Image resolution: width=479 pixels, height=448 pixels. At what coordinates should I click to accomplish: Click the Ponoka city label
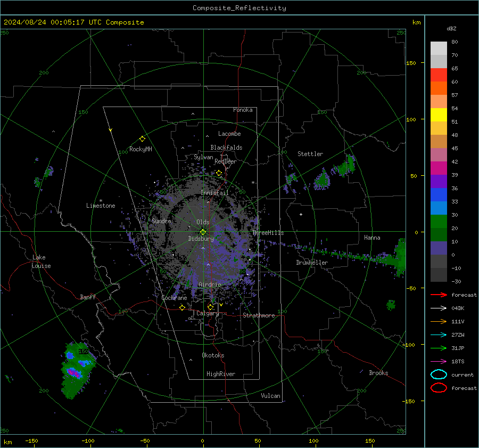[243, 110]
